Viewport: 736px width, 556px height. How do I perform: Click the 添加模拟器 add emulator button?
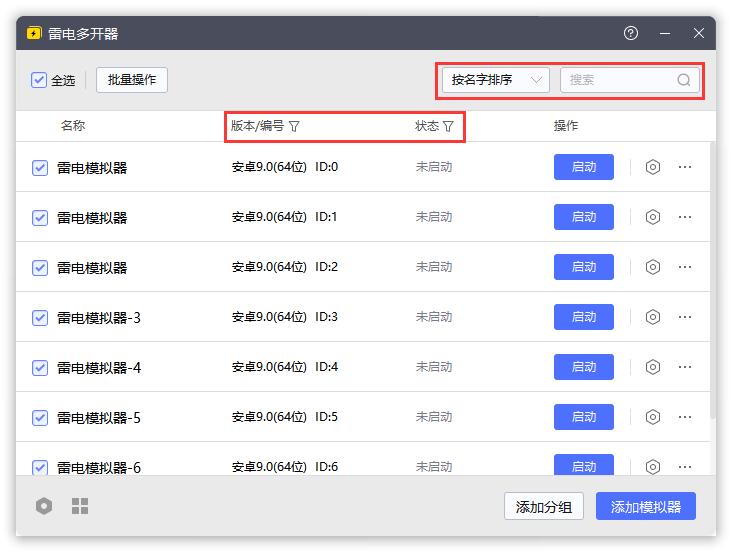coord(646,506)
